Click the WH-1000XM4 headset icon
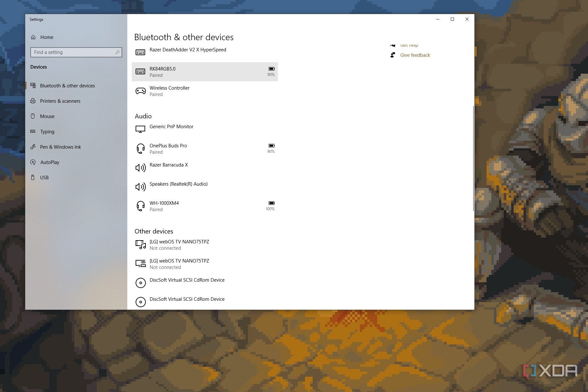Image resolution: width=588 pixels, height=392 pixels. pos(140,206)
